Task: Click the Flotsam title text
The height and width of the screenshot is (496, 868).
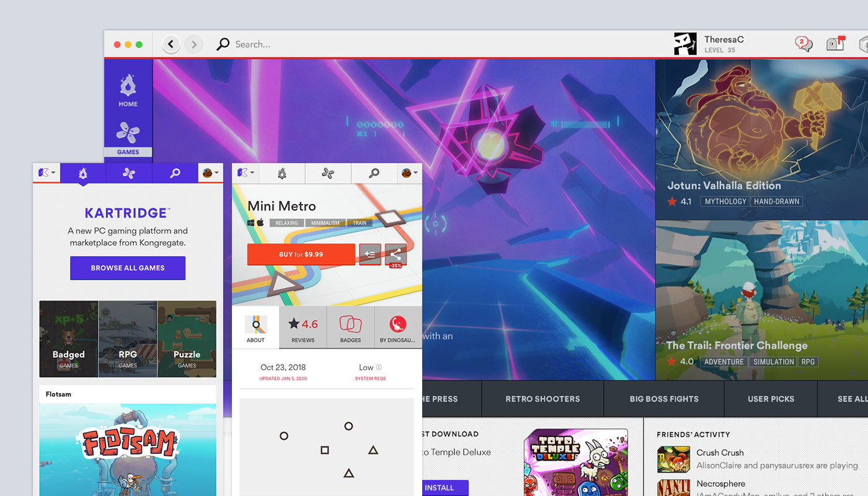Action: pos(58,394)
